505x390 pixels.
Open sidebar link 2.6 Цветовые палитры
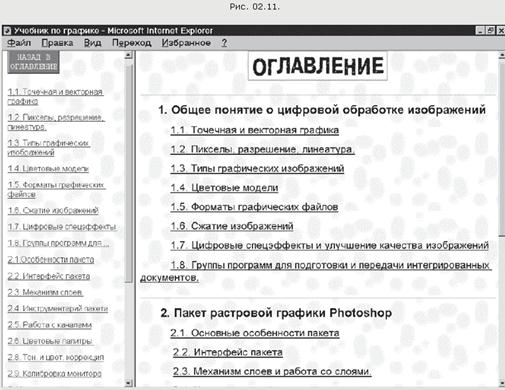pyautogui.click(x=50, y=341)
